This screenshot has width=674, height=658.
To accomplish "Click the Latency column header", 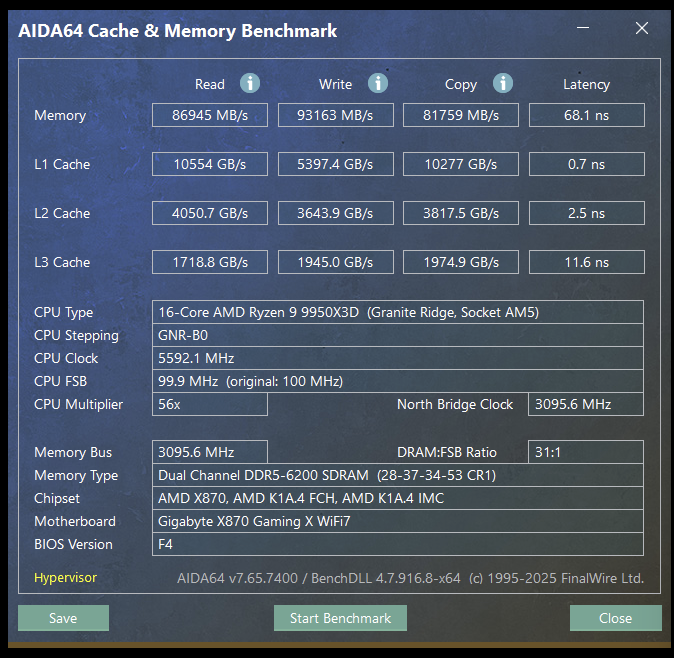I will coord(586,84).
